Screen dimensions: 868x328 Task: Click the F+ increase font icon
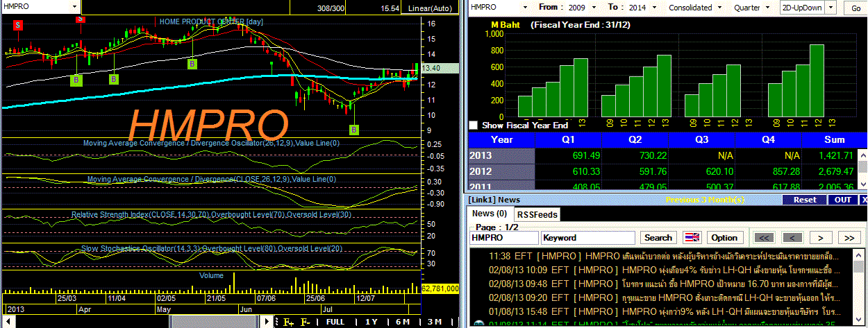click(x=287, y=322)
